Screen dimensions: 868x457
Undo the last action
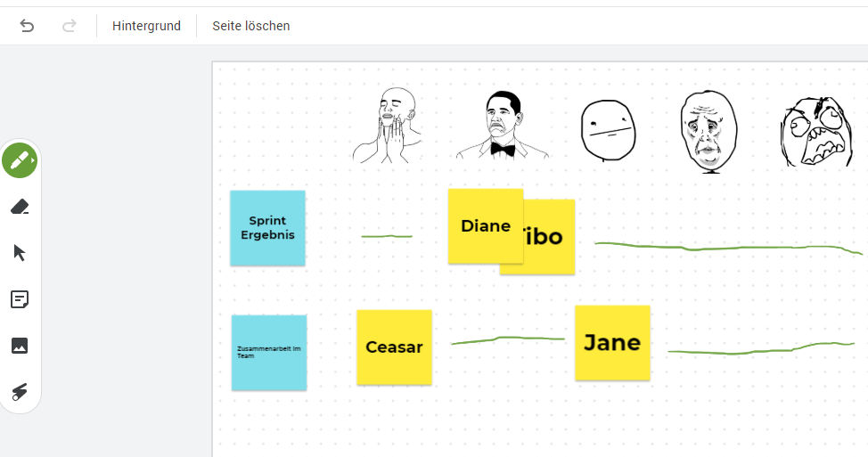tap(27, 26)
